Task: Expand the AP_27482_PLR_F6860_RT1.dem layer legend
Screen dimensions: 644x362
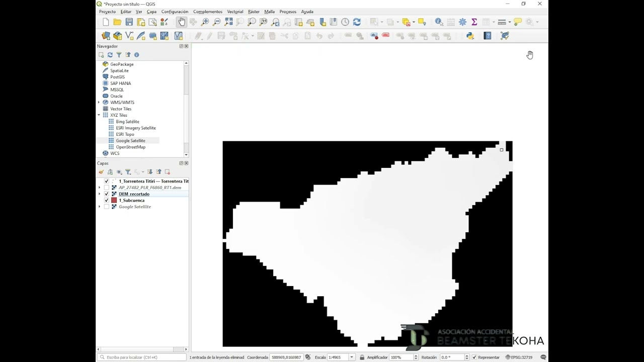Action: [99, 188]
